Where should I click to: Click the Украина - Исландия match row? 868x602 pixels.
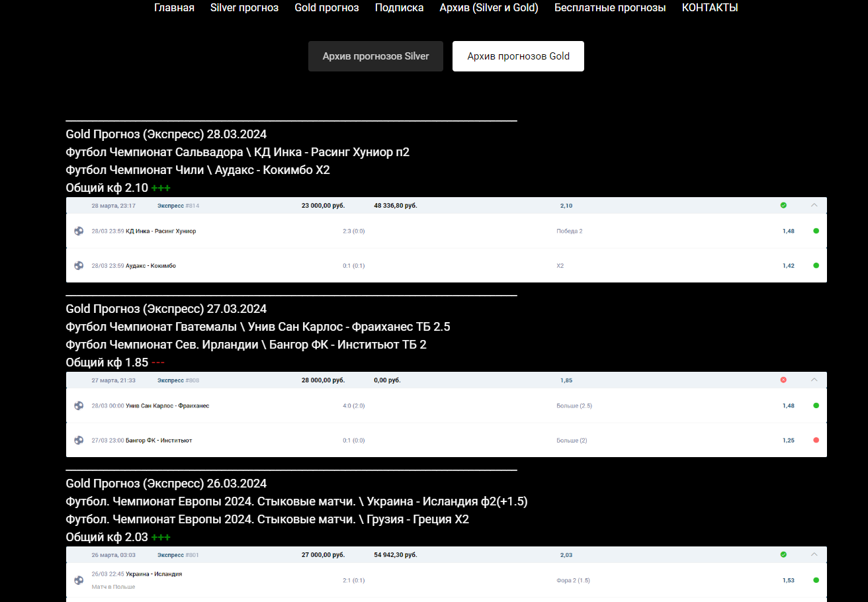(x=446, y=580)
